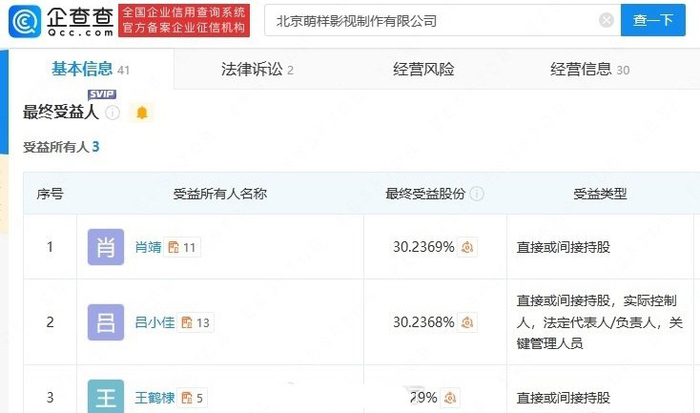Click the info icon beside 最终受益人
The image size is (700, 413).
pos(112,113)
